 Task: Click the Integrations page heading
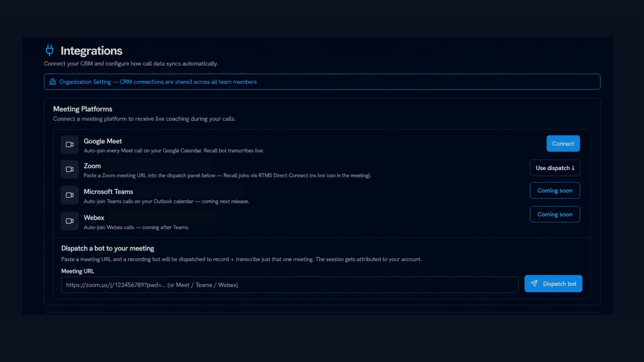click(91, 51)
